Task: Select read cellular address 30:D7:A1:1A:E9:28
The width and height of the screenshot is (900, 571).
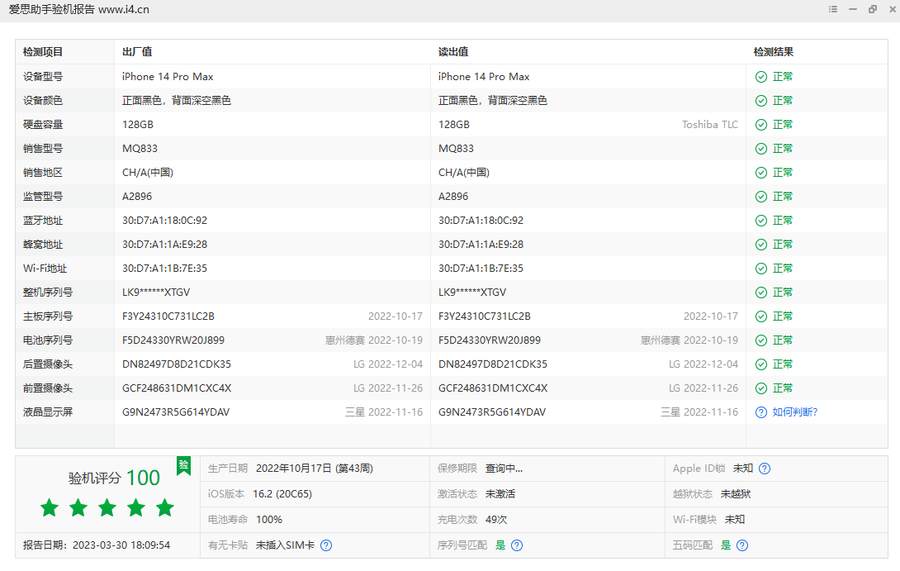Action: (481, 244)
